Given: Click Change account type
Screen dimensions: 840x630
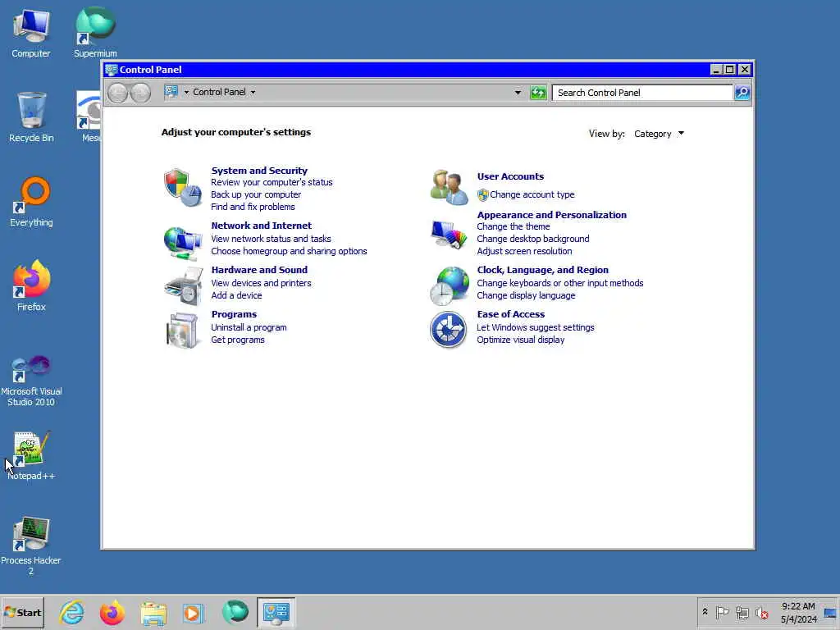Looking at the screenshot, I should [x=532, y=194].
